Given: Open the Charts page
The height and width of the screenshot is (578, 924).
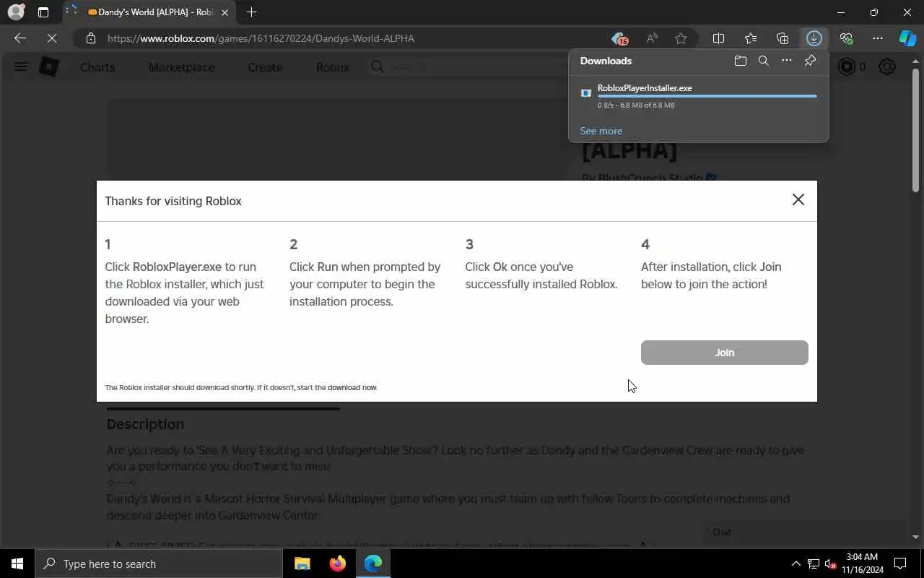Looking at the screenshot, I should [97, 67].
